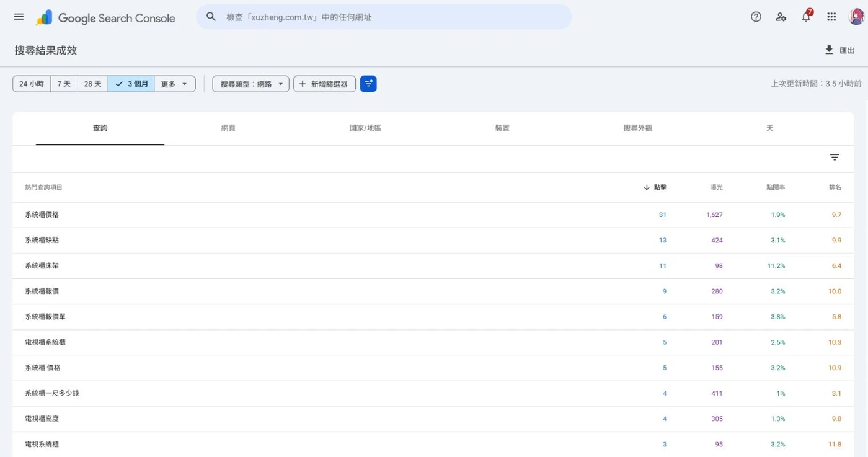This screenshot has width=868, height=457.
Task: Click the 上次更新時間 status text
Action: coord(816,84)
